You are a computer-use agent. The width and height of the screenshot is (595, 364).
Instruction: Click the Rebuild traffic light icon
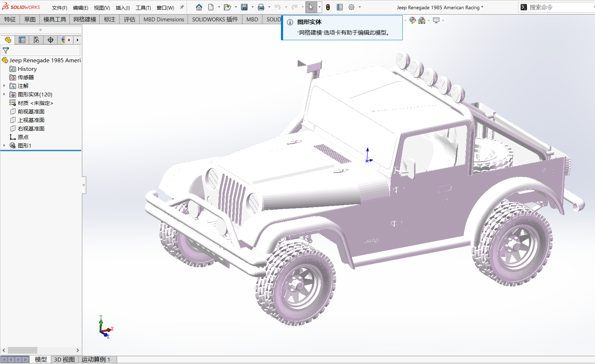click(x=328, y=7)
